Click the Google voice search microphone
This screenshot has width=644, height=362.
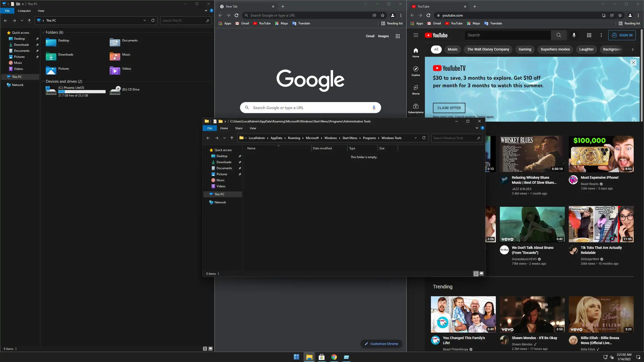[x=374, y=108]
